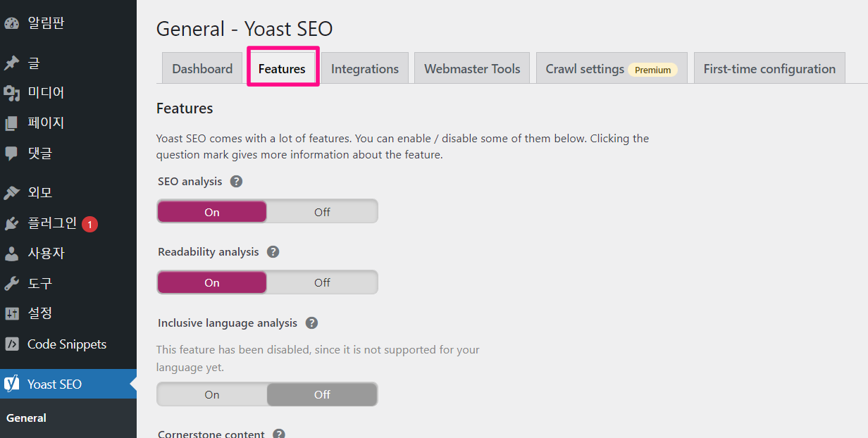Click the red plugin update badge

89,224
